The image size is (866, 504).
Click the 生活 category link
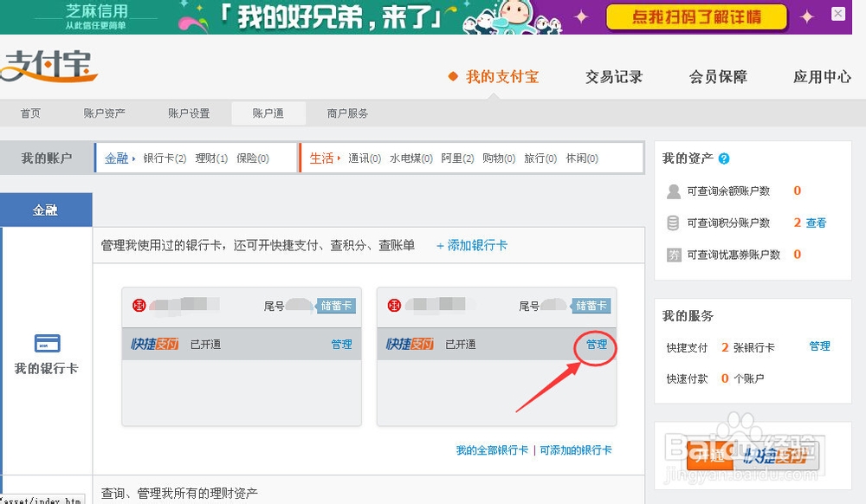(322, 158)
